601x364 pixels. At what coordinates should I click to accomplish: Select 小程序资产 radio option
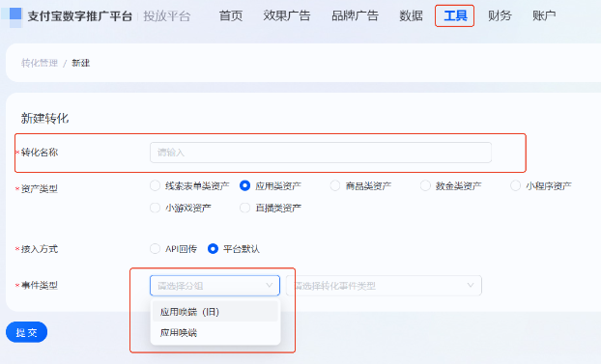(x=516, y=185)
